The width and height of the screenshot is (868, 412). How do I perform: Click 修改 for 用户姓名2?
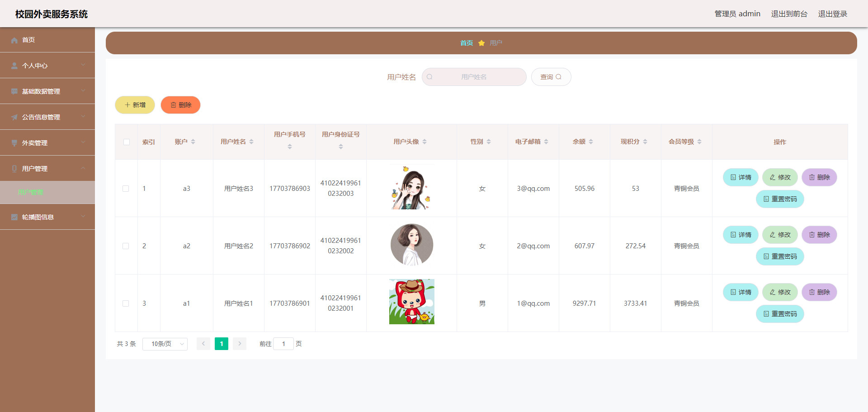point(780,235)
